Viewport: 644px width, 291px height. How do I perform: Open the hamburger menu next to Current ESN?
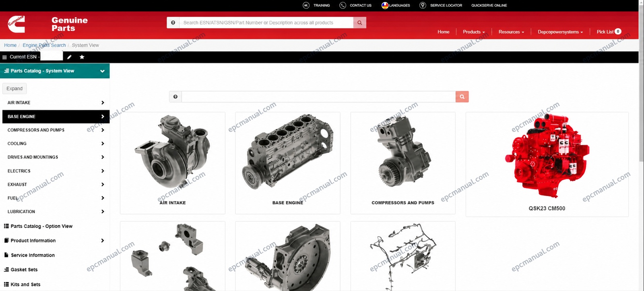pos(5,57)
